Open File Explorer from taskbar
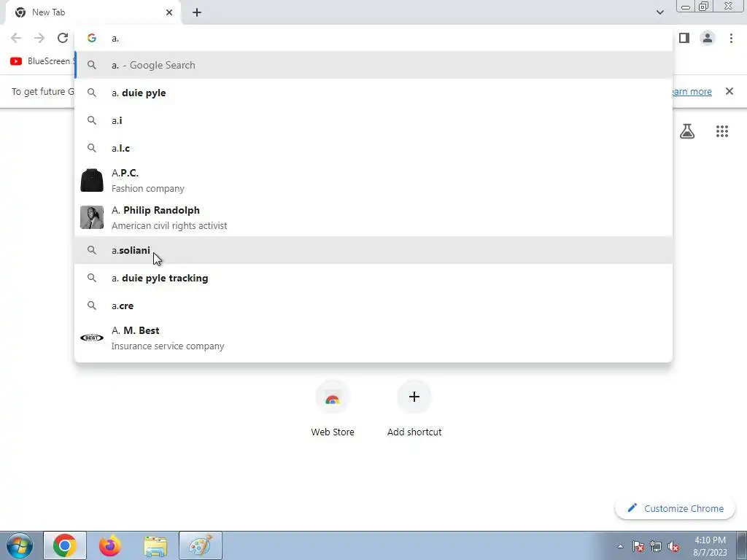747x560 pixels. pos(155,545)
